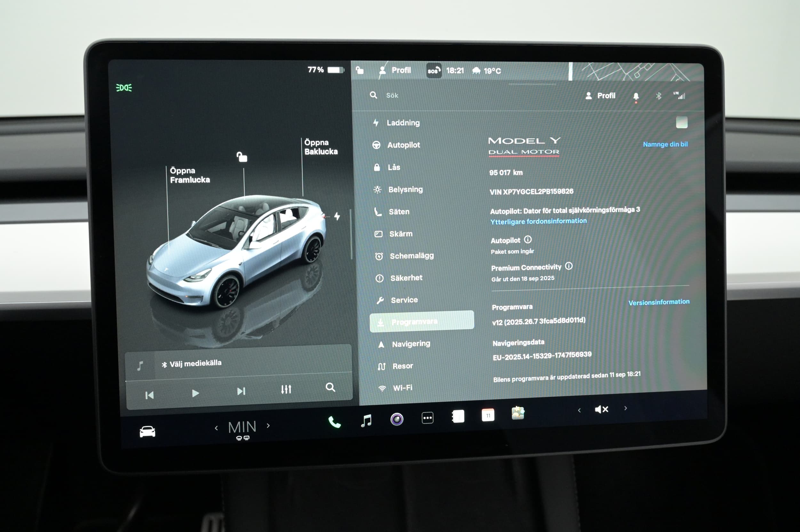This screenshot has height=532, width=800.
Task: Tap the headlights indicator icon
Action: (x=124, y=88)
